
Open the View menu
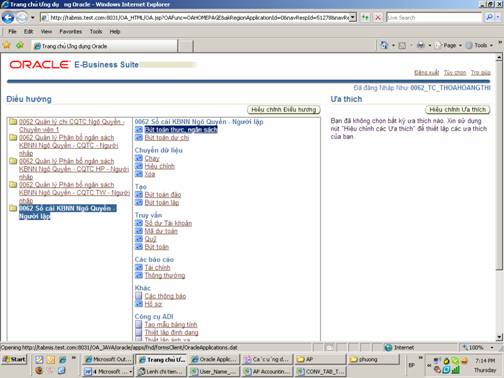click(46, 32)
